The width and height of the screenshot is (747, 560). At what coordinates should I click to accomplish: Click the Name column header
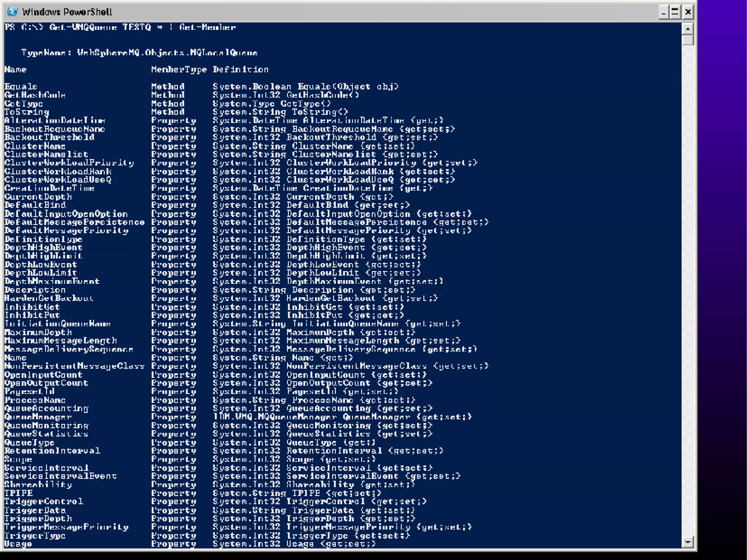(15, 70)
